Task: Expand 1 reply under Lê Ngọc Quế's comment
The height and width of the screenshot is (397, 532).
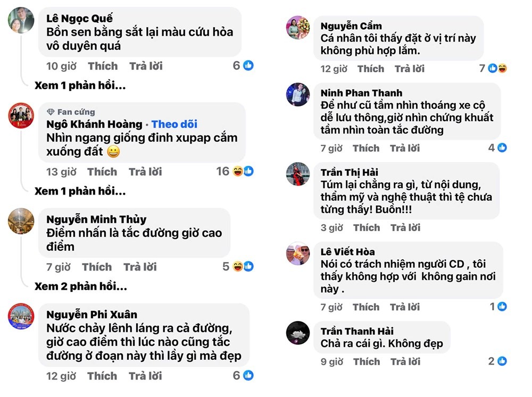Action: [x=80, y=86]
